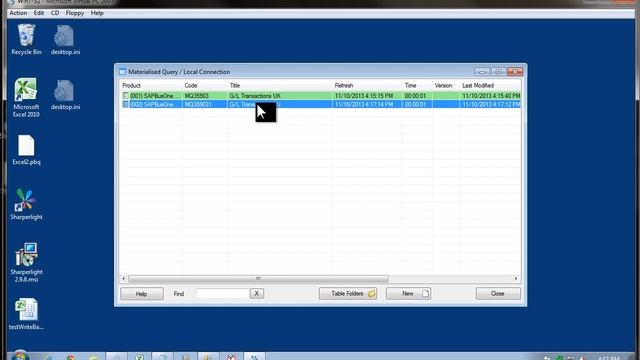Viewport: 640px width, 360px height.
Task: Open Table Folders
Action: [x=348, y=293]
